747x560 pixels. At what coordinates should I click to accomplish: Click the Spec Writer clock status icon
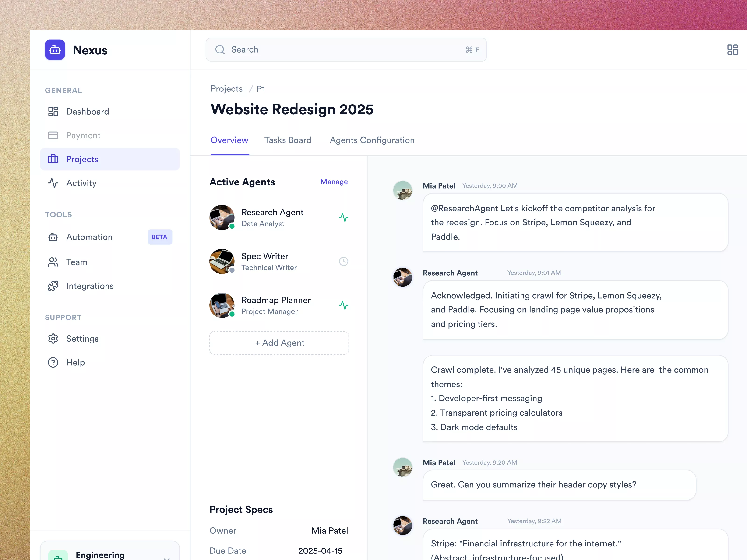coord(343,261)
